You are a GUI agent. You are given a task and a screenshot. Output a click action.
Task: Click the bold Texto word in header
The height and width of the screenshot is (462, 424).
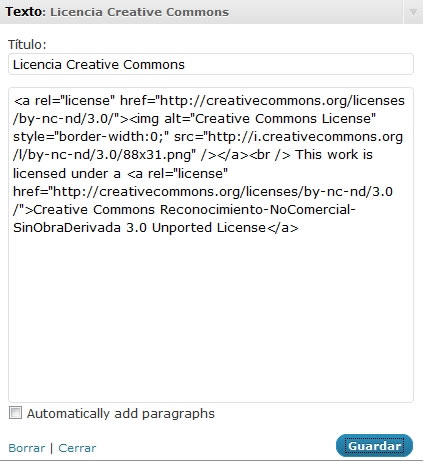23,12
